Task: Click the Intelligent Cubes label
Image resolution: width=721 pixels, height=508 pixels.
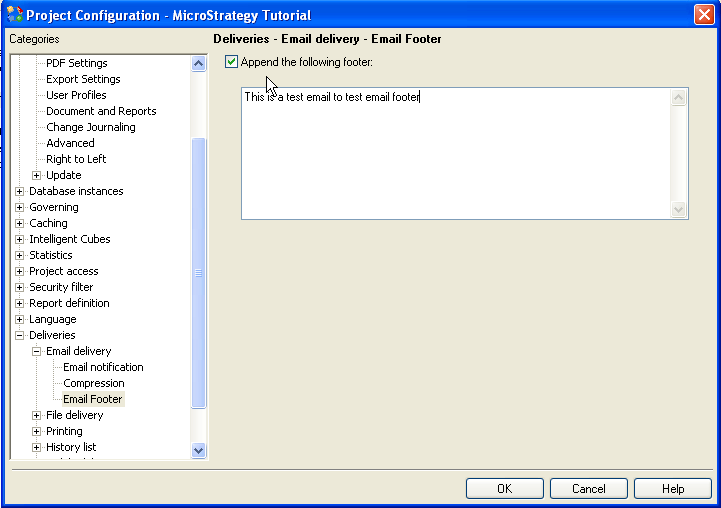Action: coord(69,239)
